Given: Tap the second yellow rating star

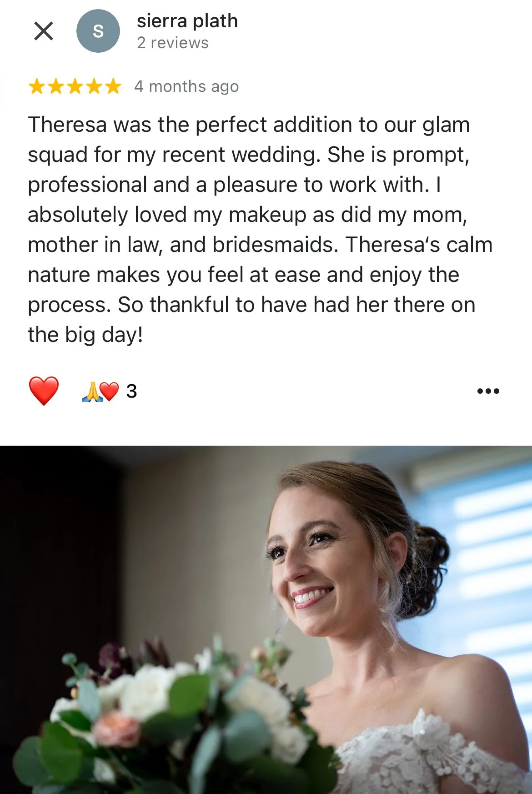Looking at the screenshot, I should (55, 86).
